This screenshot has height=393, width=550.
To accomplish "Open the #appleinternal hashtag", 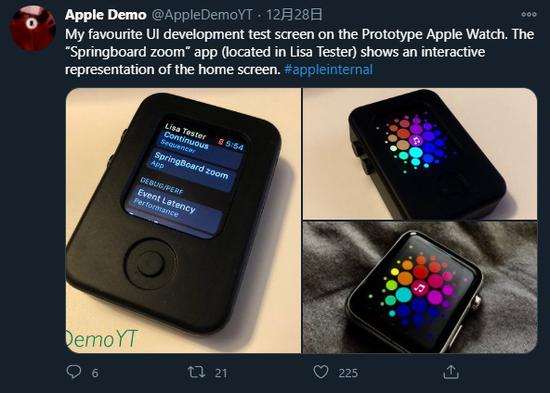I will [x=328, y=69].
